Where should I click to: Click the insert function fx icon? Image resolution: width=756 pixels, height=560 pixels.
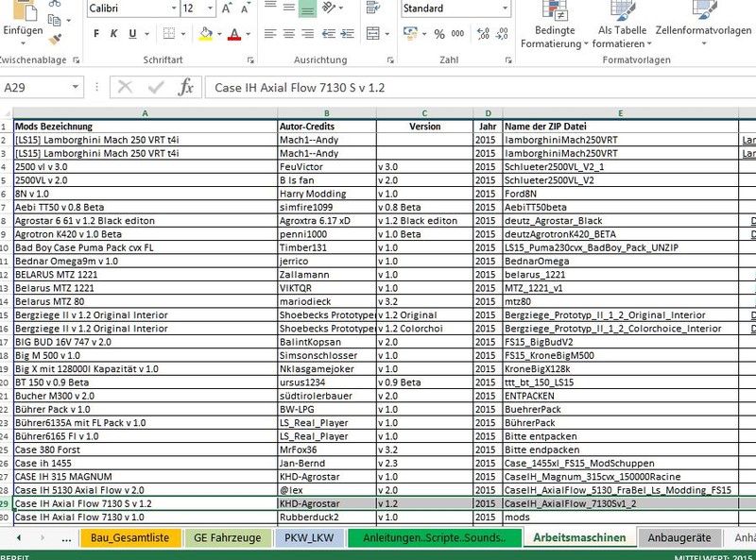[186, 88]
